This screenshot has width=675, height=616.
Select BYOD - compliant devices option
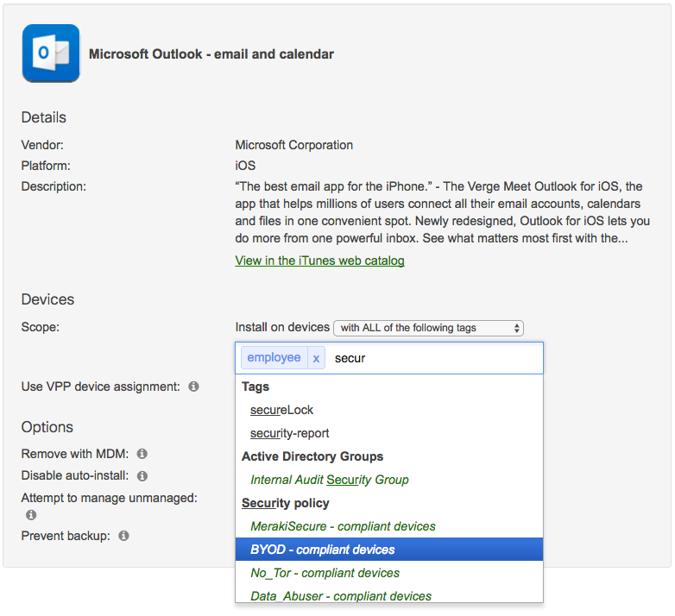322,550
